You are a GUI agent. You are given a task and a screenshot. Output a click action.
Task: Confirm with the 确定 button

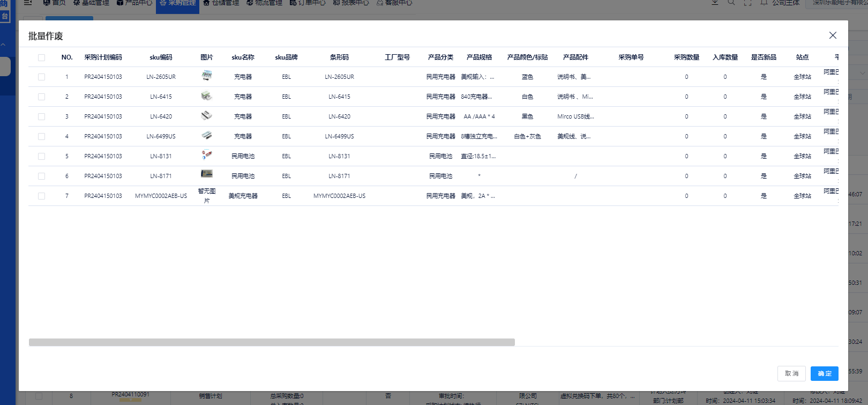pos(825,373)
